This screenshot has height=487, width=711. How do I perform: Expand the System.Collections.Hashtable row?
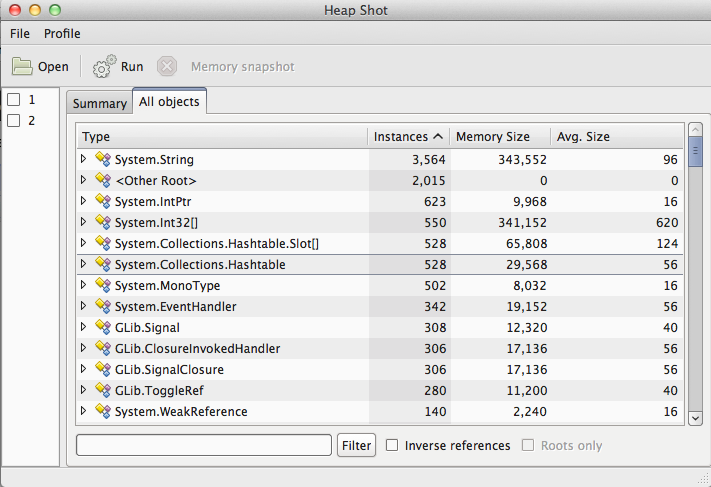click(x=84, y=264)
